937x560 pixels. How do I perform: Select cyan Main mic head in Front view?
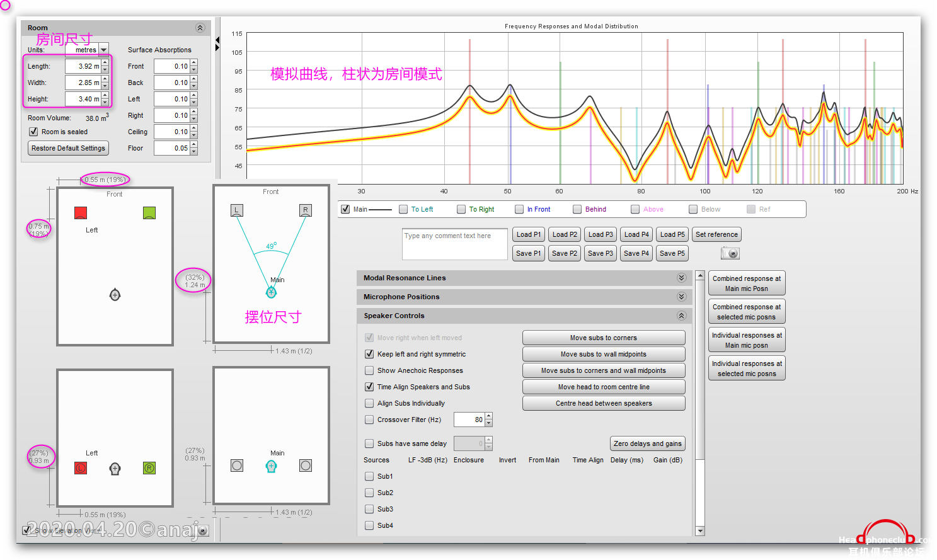(x=272, y=292)
